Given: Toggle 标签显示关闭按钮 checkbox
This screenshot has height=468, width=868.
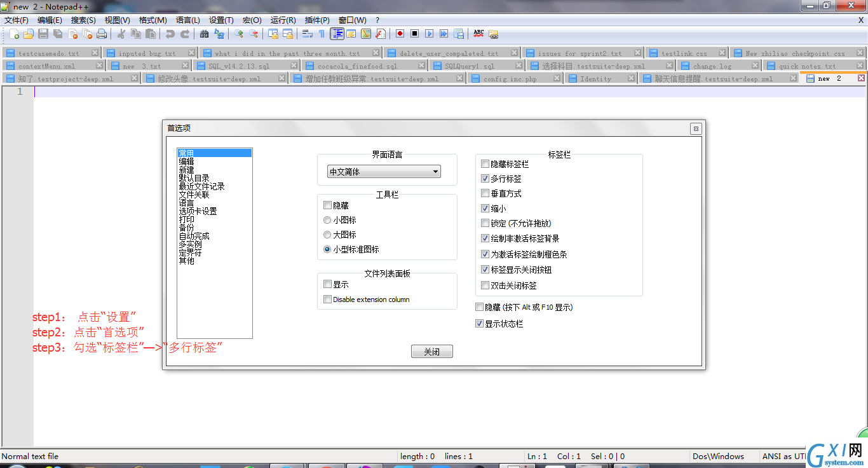Looking at the screenshot, I should point(485,270).
